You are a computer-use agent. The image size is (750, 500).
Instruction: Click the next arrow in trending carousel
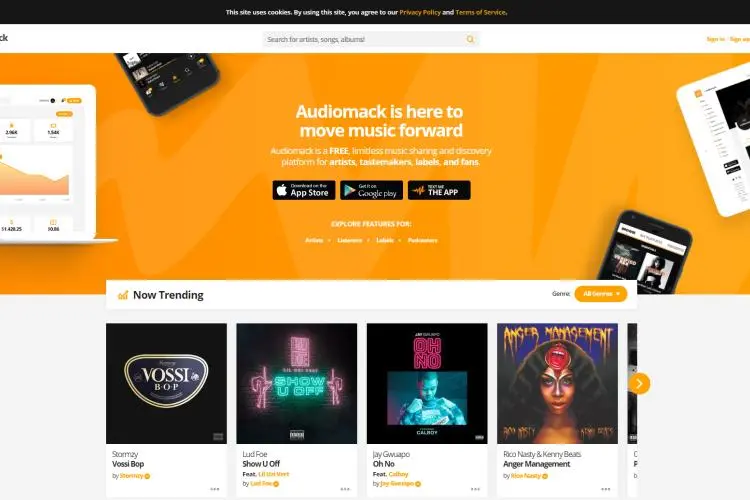tap(640, 384)
